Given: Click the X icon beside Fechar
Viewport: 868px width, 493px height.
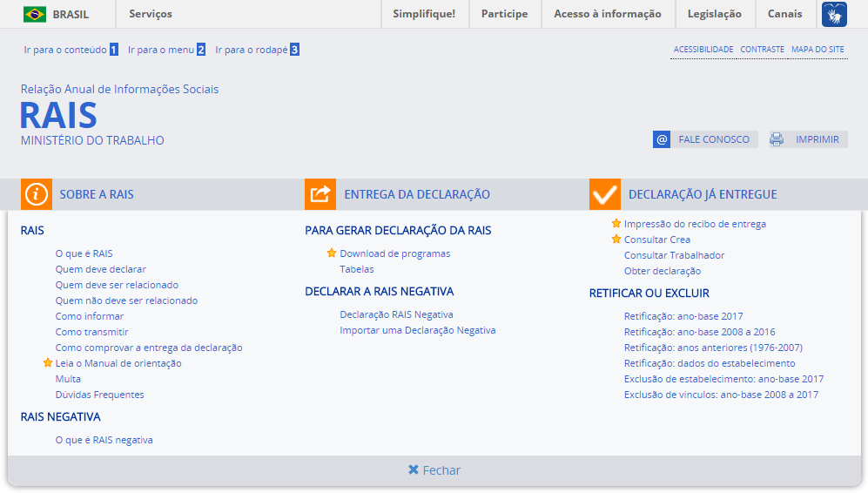Looking at the screenshot, I should (414, 469).
